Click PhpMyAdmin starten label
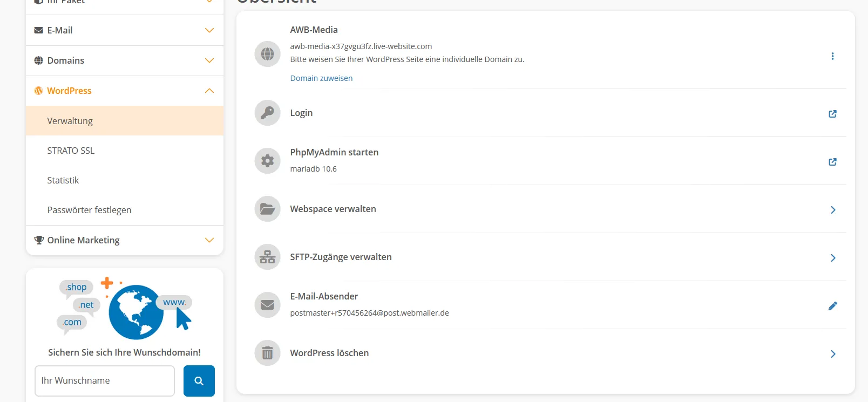868x402 pixels. 334,152
